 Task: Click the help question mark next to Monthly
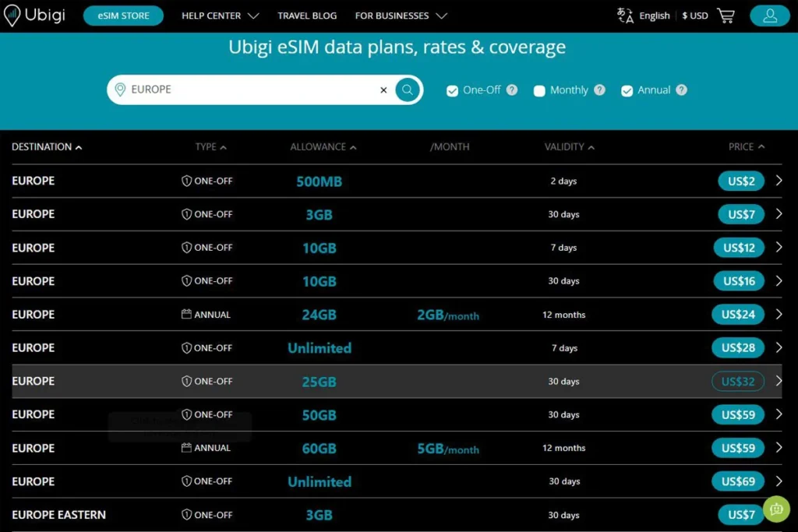click(598, 90)
